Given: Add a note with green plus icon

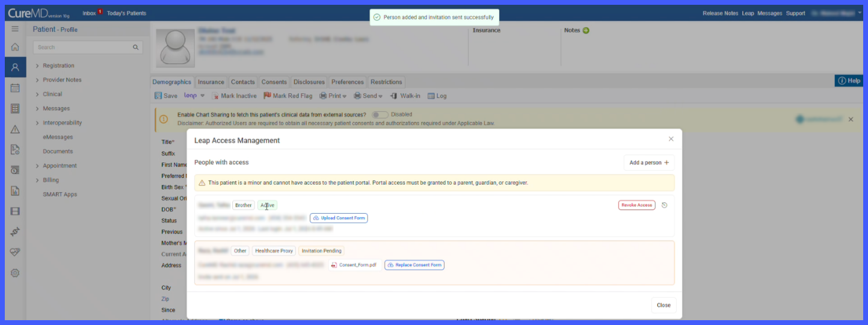Looking at the screenshot, I should pyautogui.click(x=586, y=31).
